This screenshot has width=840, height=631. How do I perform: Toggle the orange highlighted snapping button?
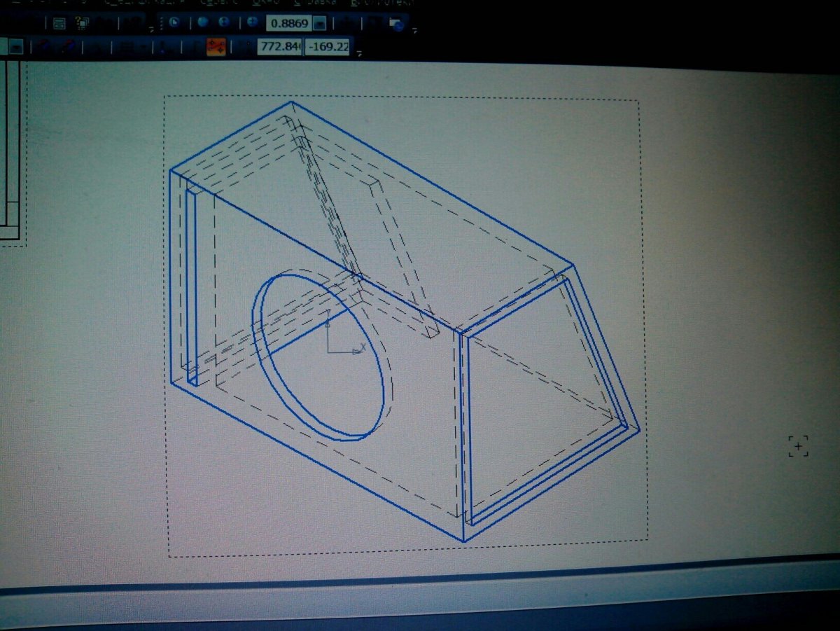pyautogui.click(x=216, y=47)
